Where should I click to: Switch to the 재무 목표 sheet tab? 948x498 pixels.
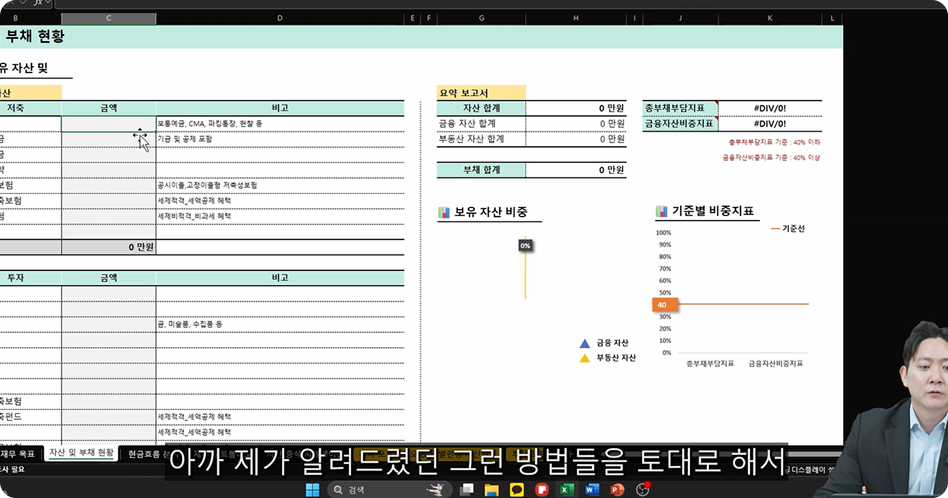point(18,454)
